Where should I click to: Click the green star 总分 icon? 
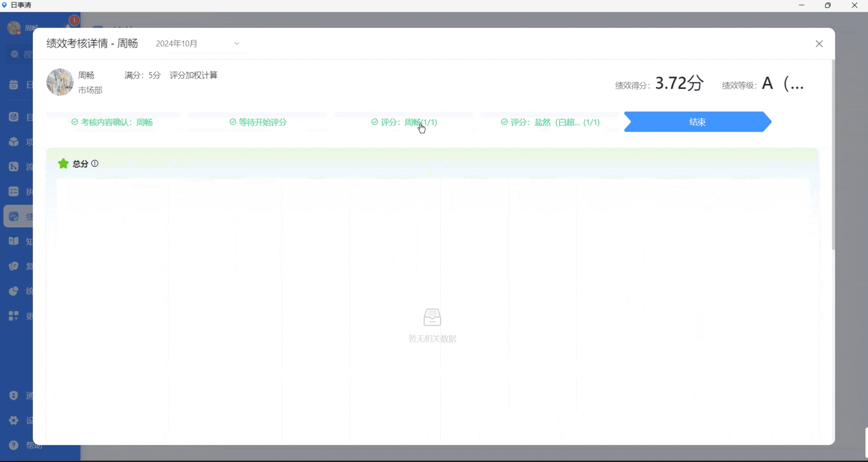click(x=63, y=164)
